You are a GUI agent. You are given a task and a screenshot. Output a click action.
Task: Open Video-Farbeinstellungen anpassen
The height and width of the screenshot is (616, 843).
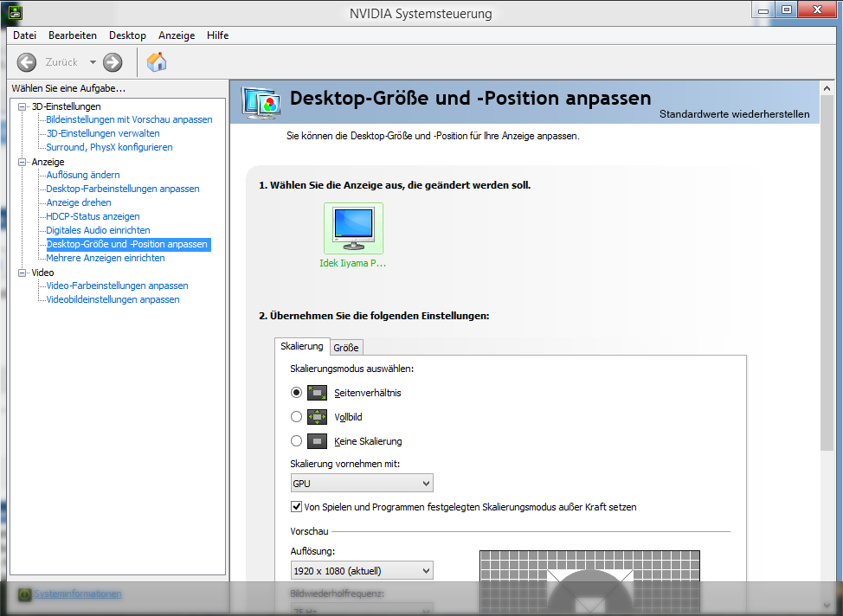coord(117,286)
